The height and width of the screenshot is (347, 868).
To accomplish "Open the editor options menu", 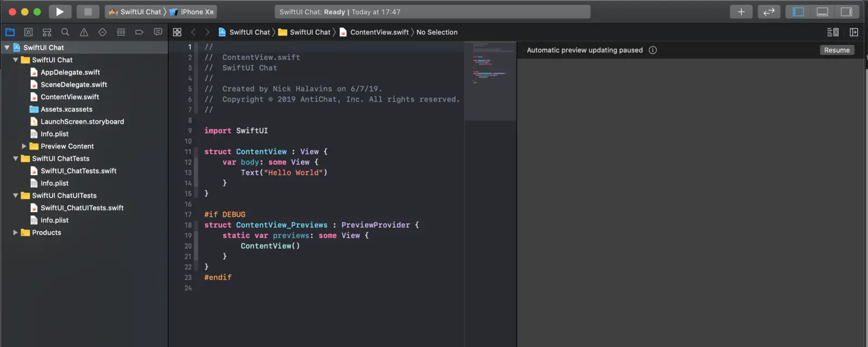I will point(833,32).
